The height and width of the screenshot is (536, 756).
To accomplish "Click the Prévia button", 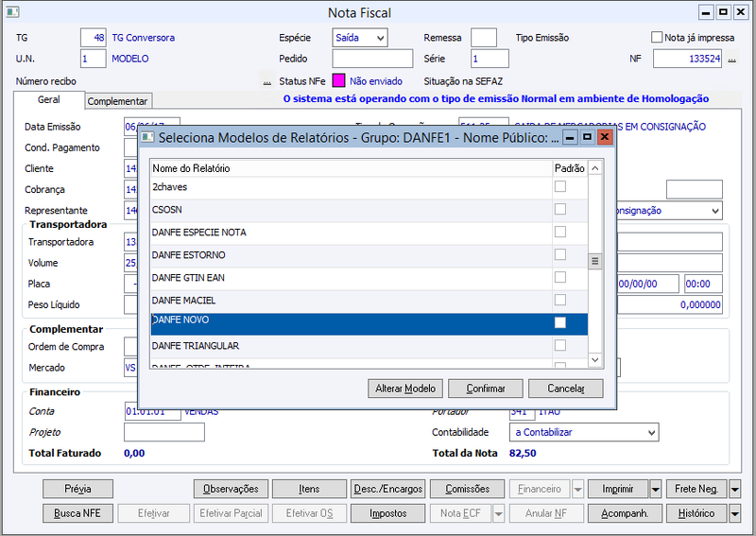I will pos(77,489).
